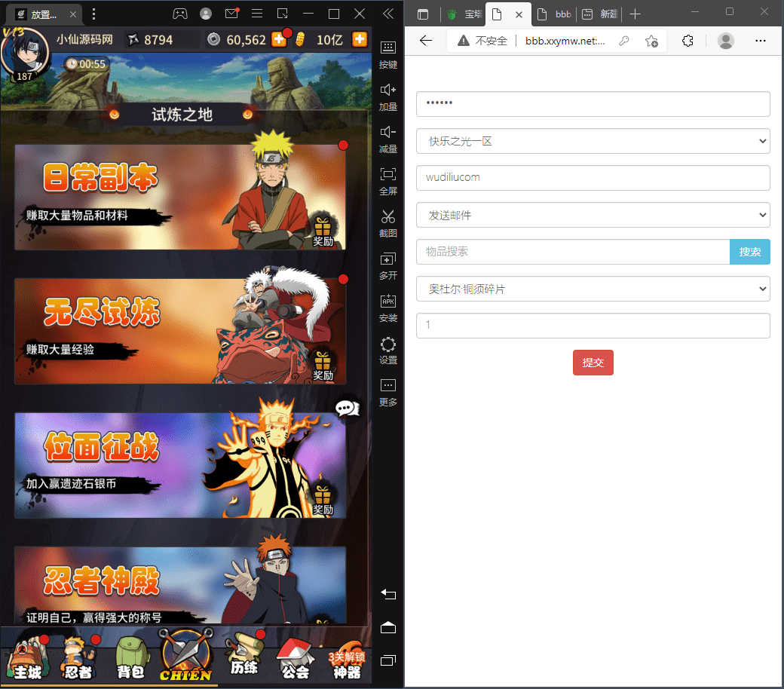The width and height of the screenshot is (784, 689).
Task: Add silver coins with plus button beside 60,562
Action: [x=279, y=39]
